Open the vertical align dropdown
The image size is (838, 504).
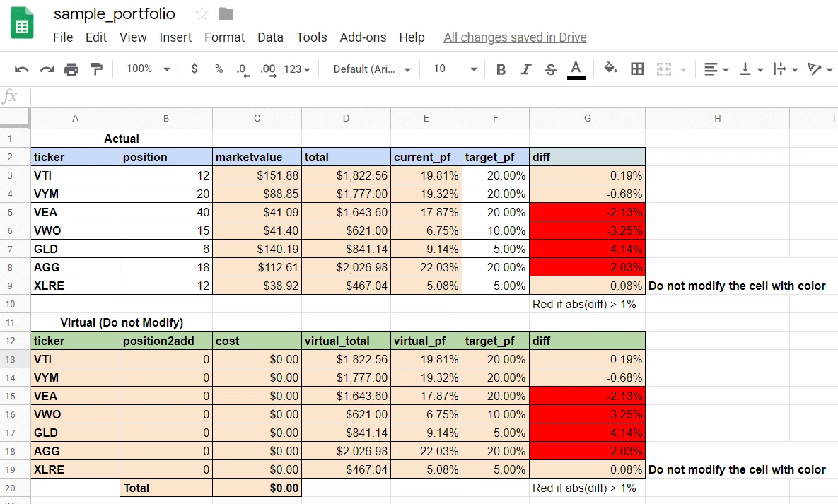751,69
